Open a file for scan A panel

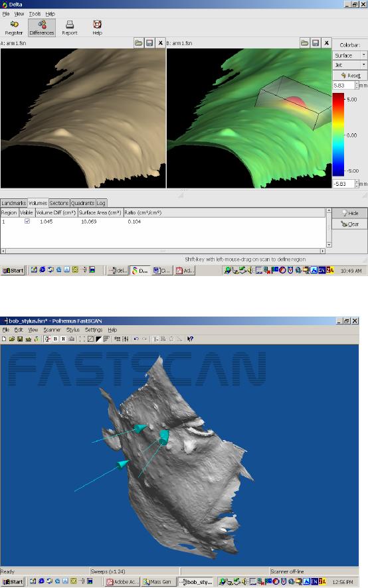(x=139, y=43)
